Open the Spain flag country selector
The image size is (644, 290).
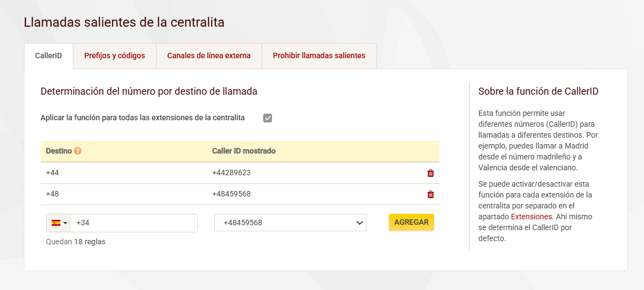tap(58, 223)
